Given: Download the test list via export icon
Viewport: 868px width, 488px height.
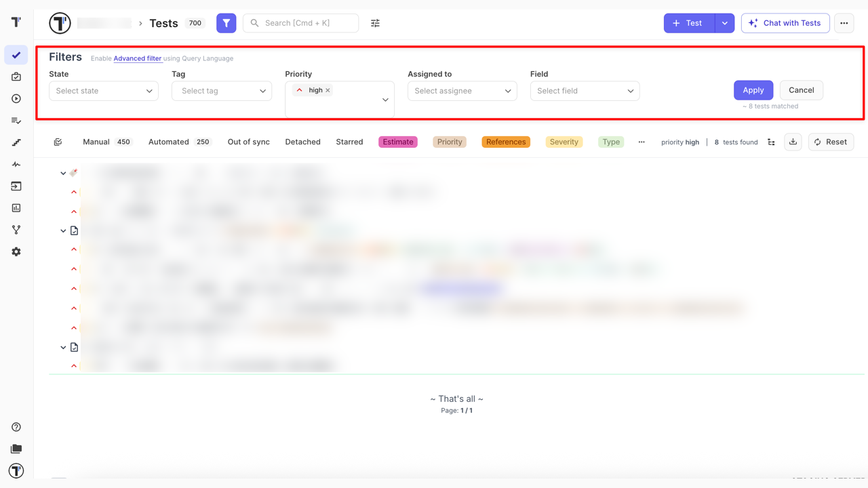Looking at the screenshot, I should coord(793,142).
